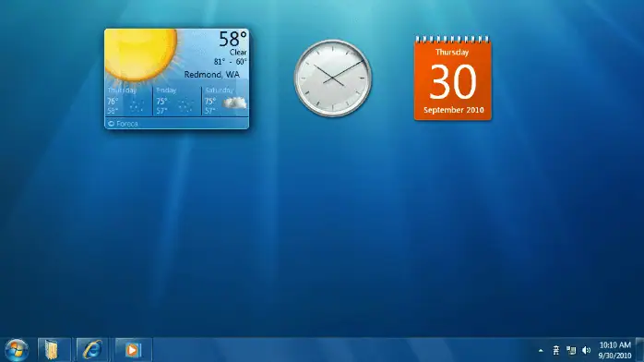644x362 pixels.
Task: Click Saturday's cloudy forecast icon
Action: click(x=234, y=103)
